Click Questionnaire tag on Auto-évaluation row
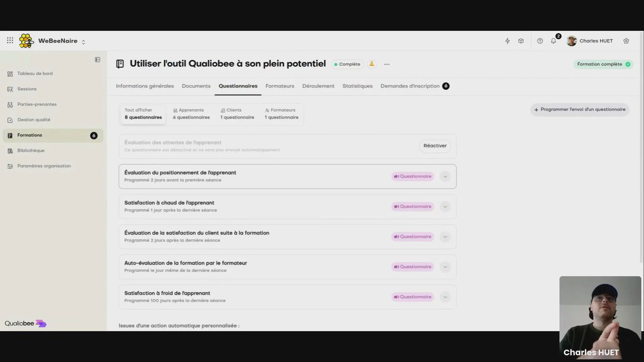This screenshot has height=362, width=644. coord(413,267)
